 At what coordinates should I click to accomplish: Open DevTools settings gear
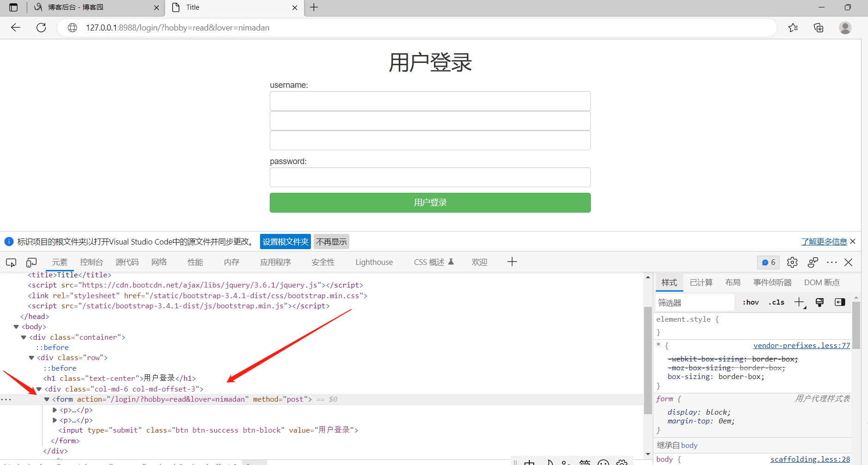792,263
